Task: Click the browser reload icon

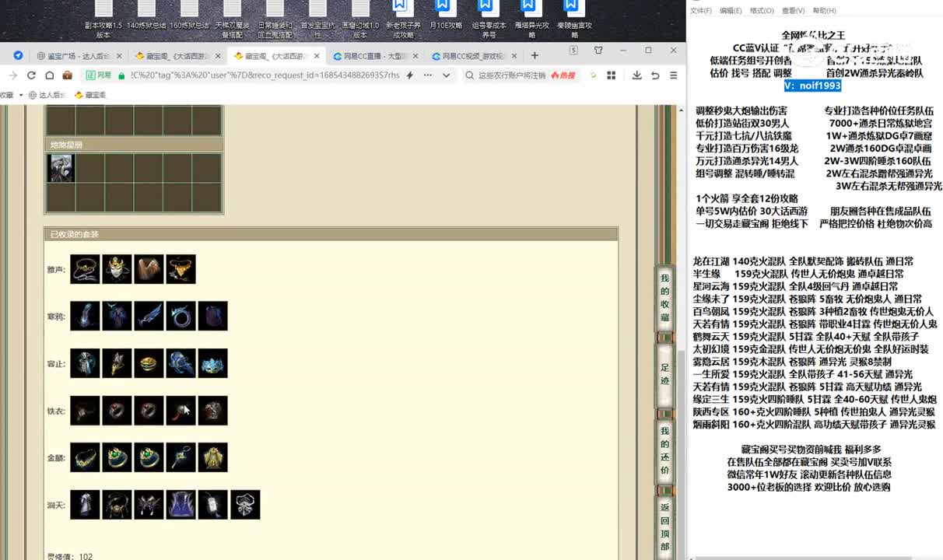Action: pos(31,75)
